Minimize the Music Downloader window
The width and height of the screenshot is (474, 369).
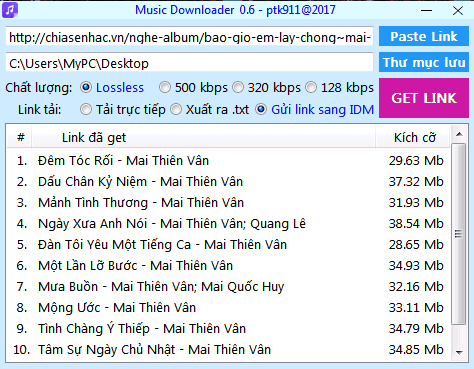426,10
